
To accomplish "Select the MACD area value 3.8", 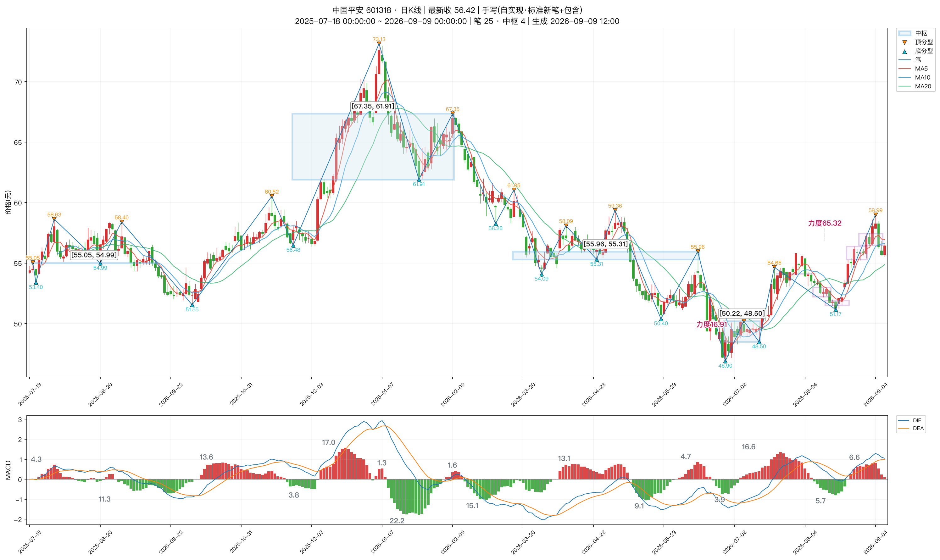I will tap(294, 495).
